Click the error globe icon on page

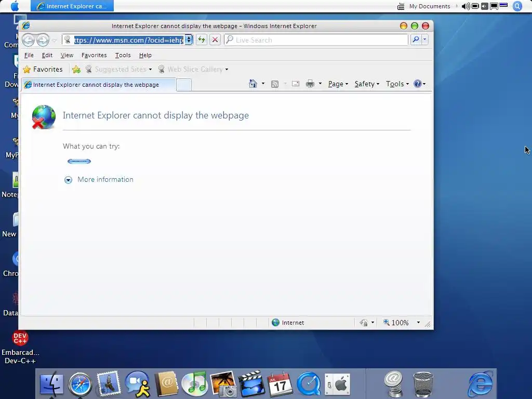pos(44,117)
